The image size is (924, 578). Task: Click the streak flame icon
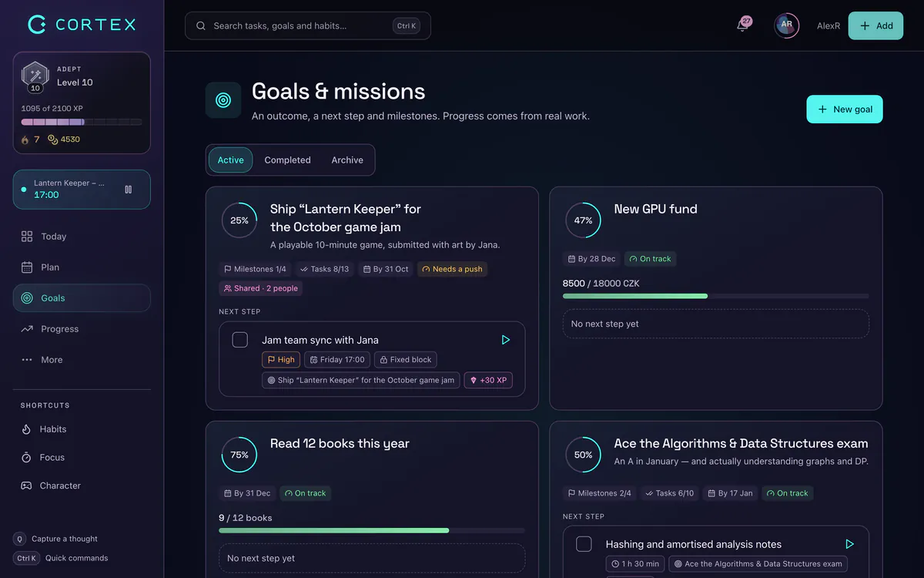tap(25, 139)
